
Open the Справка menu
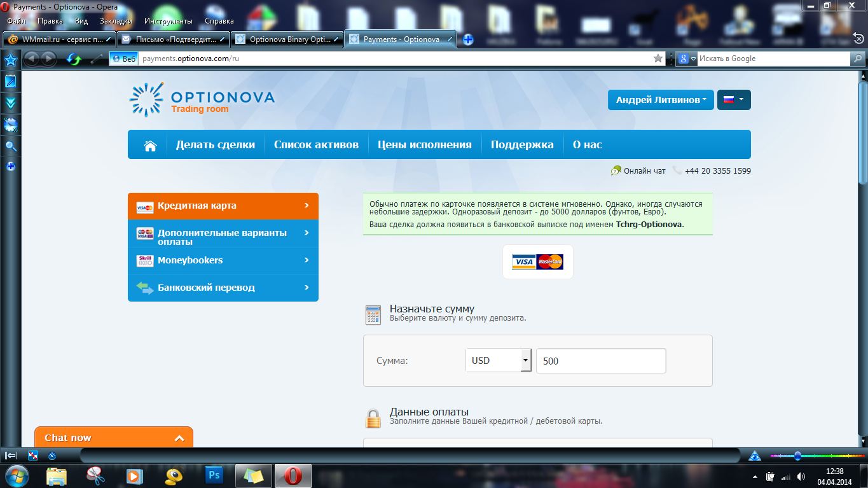pyautogui.click(x=219, y=21)
